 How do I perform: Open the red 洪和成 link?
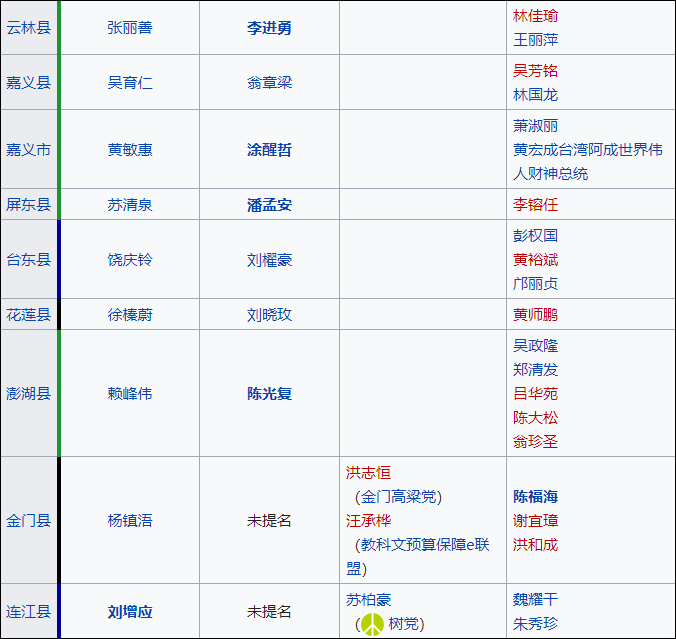[535, 545]
